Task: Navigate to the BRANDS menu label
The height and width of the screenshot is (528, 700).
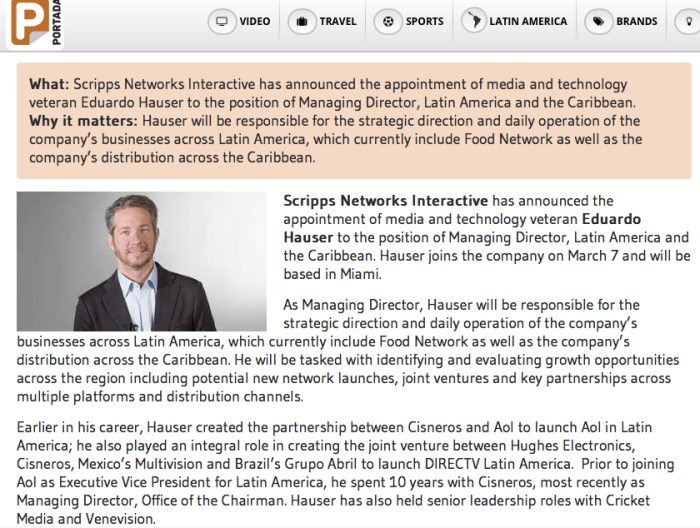Action: (637, 21)
